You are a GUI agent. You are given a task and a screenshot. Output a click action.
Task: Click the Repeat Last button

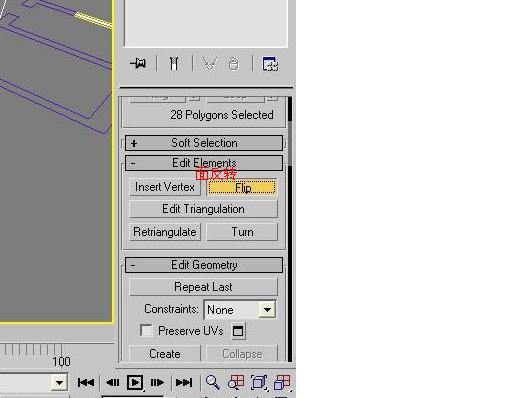(x=203, y=287)
